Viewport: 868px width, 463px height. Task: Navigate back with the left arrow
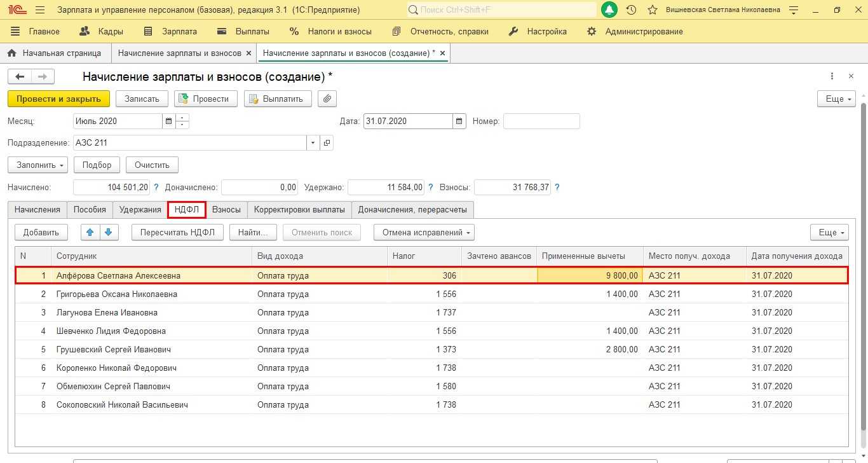[19, 77]
